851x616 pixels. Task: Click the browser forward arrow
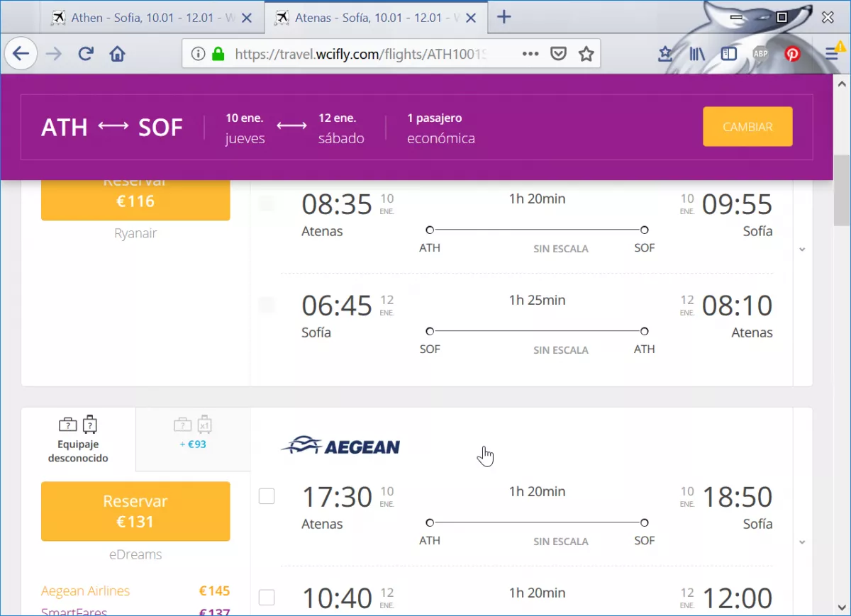tap(54, 54)
